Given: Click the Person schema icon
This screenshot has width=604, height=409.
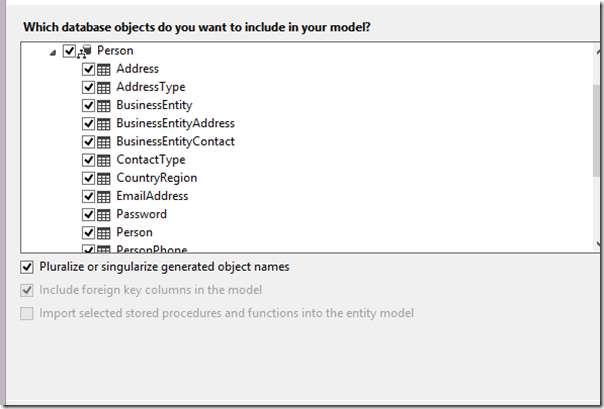Looking at the screenshot, I should coord(85,51).
